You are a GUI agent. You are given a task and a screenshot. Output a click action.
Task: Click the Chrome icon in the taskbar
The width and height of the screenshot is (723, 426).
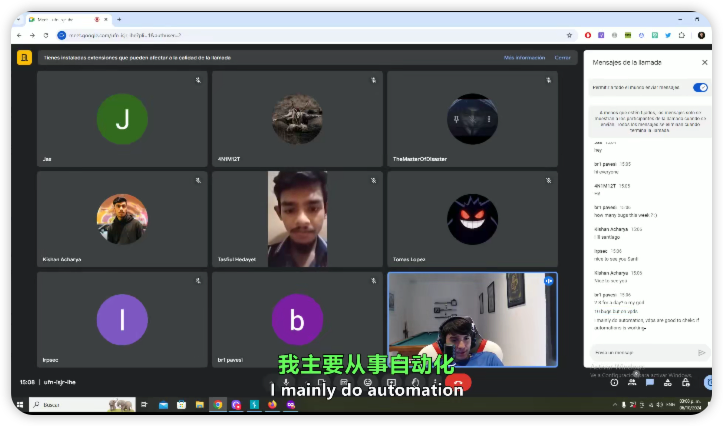[217, 404]
